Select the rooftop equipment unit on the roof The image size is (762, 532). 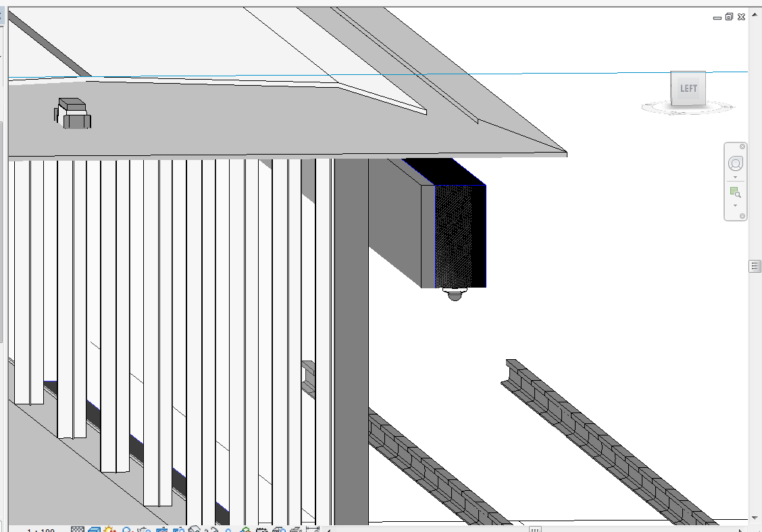click(x=73, y=113)
